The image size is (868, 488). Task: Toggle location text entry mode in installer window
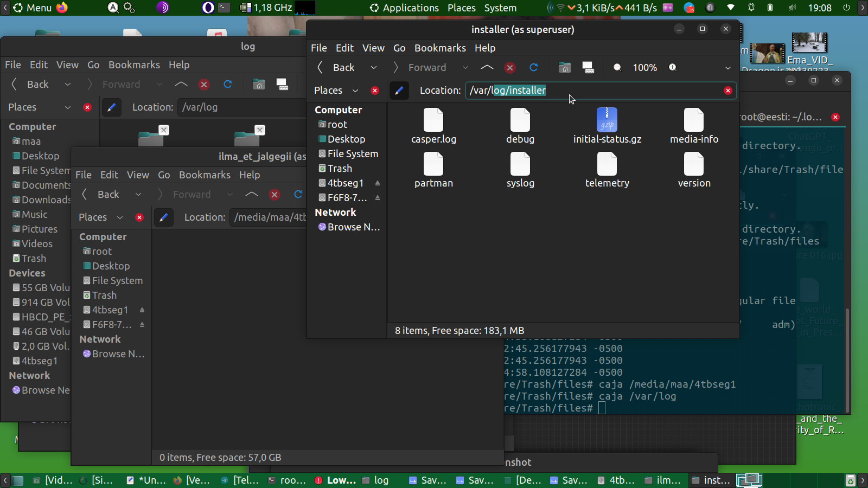coord(399,91)
